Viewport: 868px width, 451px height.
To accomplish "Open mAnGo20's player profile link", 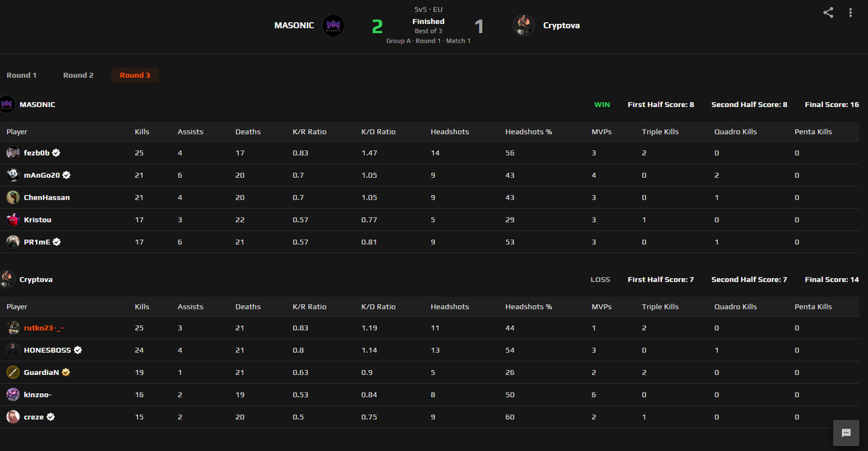I will 42,175.
